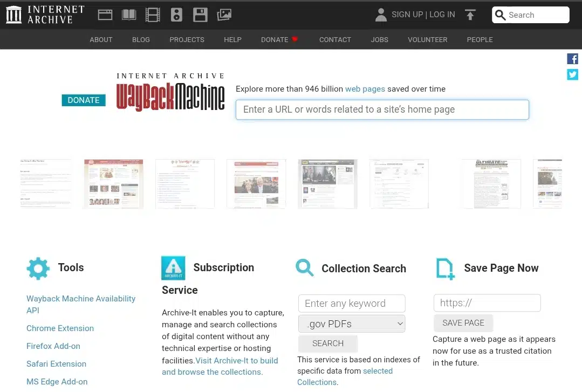Open the MS Edge Add-on link
This screenshot has width=582, height=392.
pos(57,382)
